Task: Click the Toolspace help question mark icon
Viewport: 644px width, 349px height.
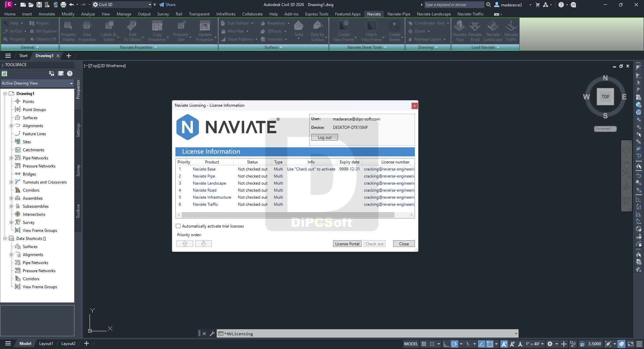Action: click(69, 73)
